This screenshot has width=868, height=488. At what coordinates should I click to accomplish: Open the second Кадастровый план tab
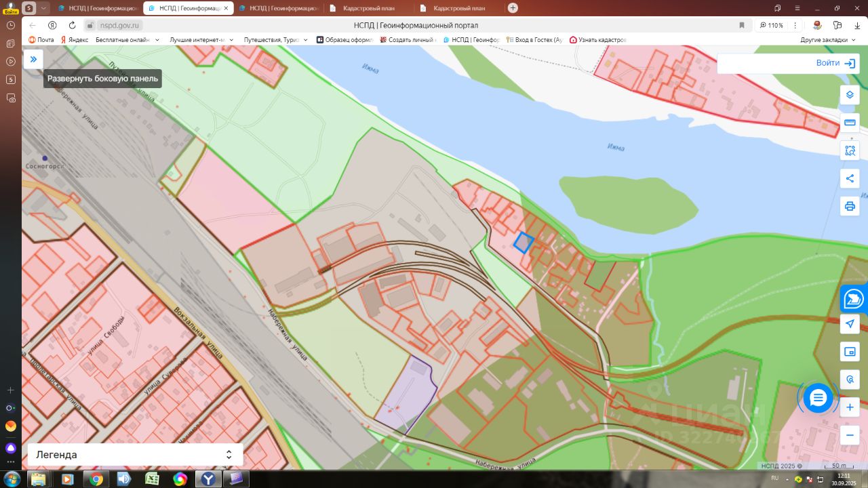(459, 8)
